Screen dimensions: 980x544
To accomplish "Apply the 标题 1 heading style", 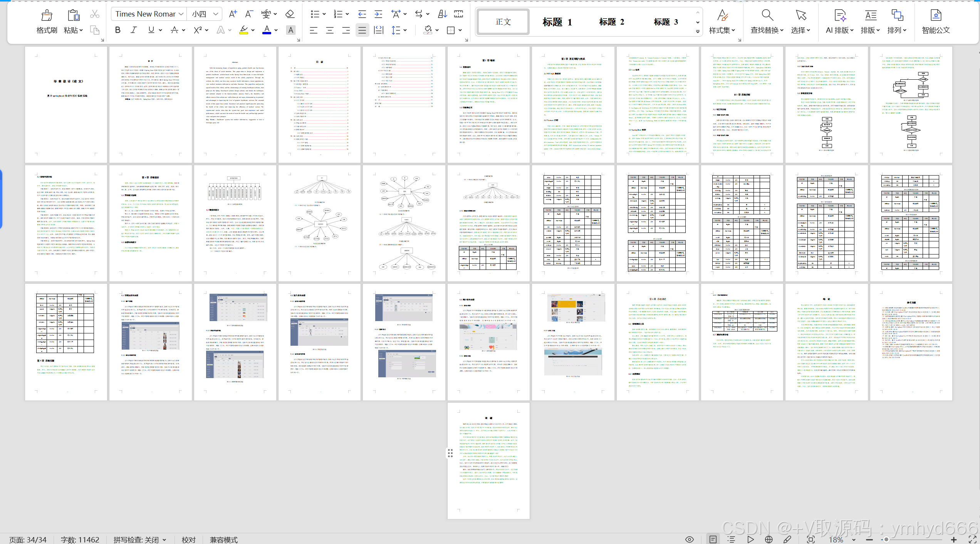I will [x=557, y=22].
